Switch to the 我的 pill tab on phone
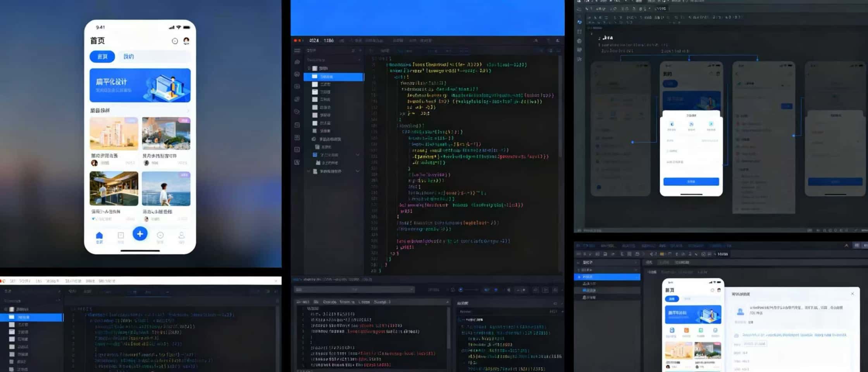868x372 pixels. click(x=129, y=57)
